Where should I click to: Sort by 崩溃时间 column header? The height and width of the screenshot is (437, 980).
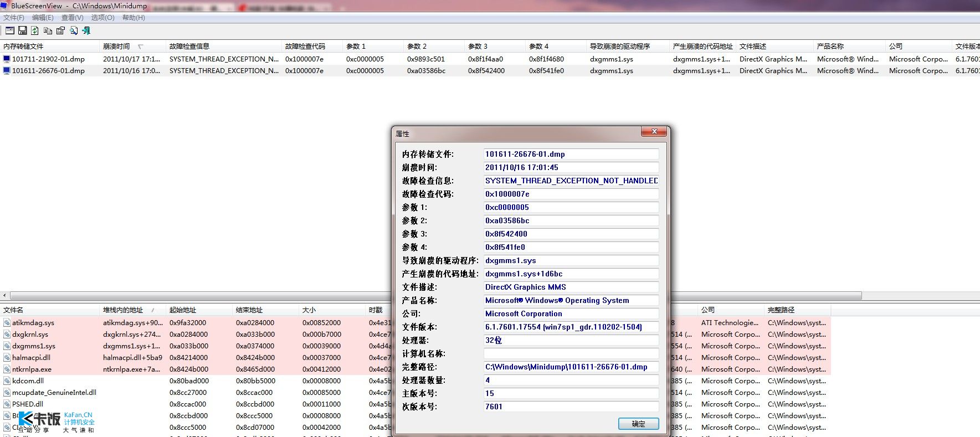[x=133, y=46]
